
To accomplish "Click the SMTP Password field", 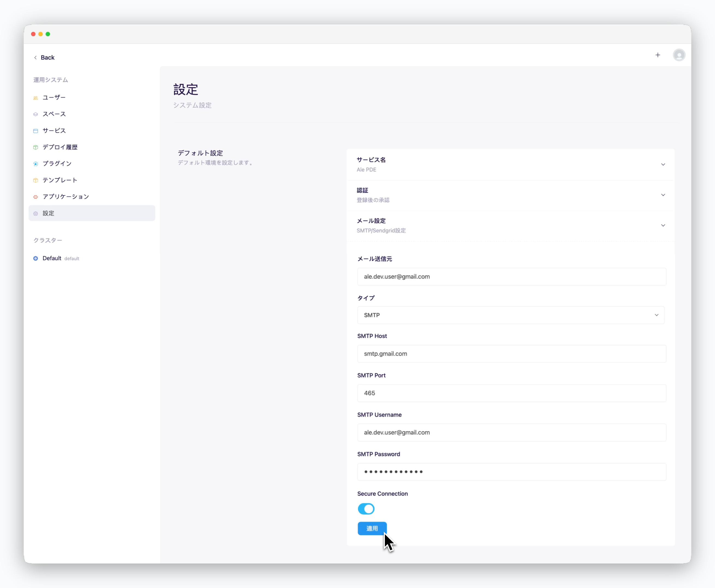I will pyautogui.click(x=512, y=472).
